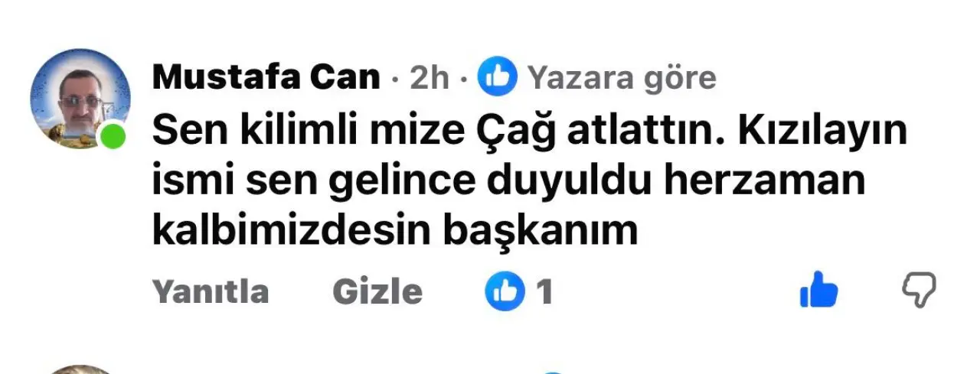
Task: Open the Mustafa Can name link
Action: [x=266, y=77]
